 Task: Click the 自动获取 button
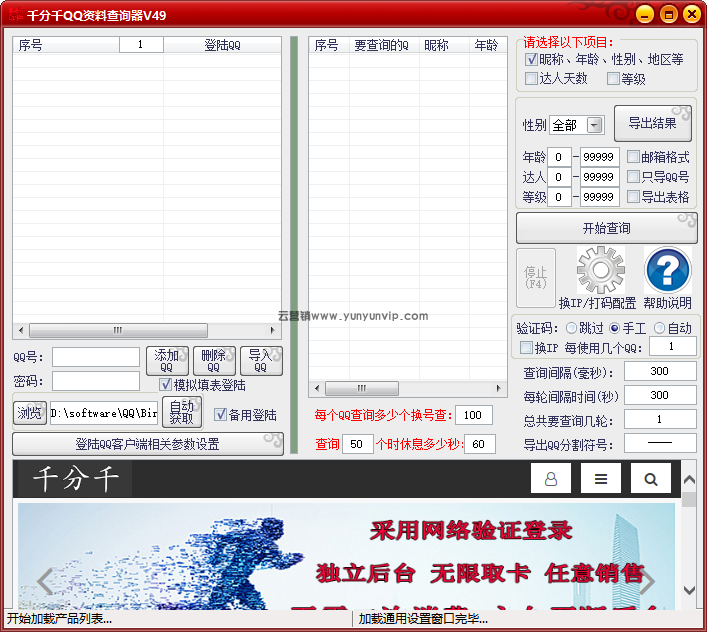point(182,412)
